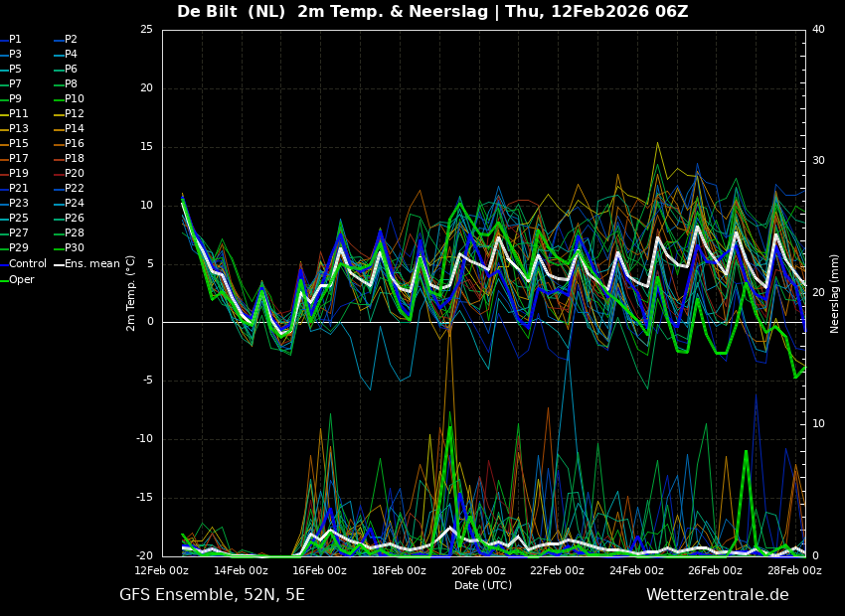Screen dimensions: 845x616
Task: Click the P30 legend label
Action: click(74, 248)
